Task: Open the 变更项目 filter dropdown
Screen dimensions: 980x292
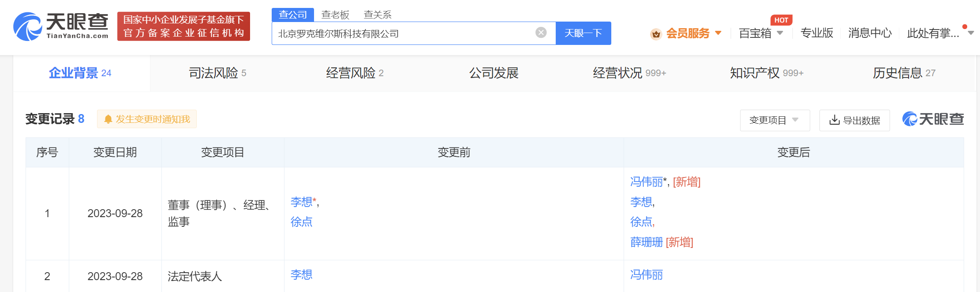Action: tap(775, 120)
